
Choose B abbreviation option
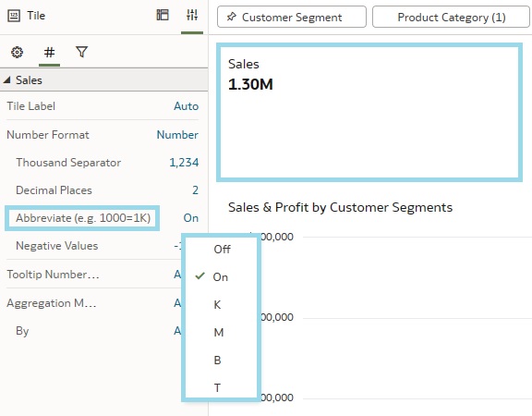click(217, 361)
